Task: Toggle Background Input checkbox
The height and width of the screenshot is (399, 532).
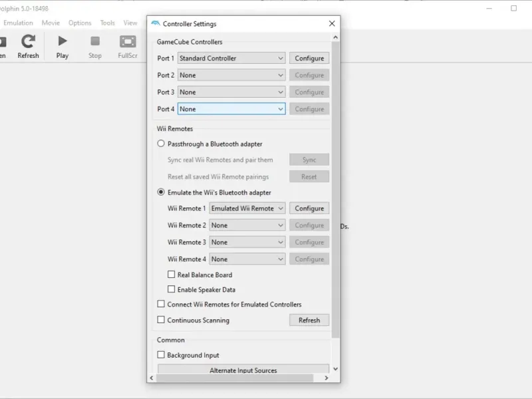Action: [161, 355]
